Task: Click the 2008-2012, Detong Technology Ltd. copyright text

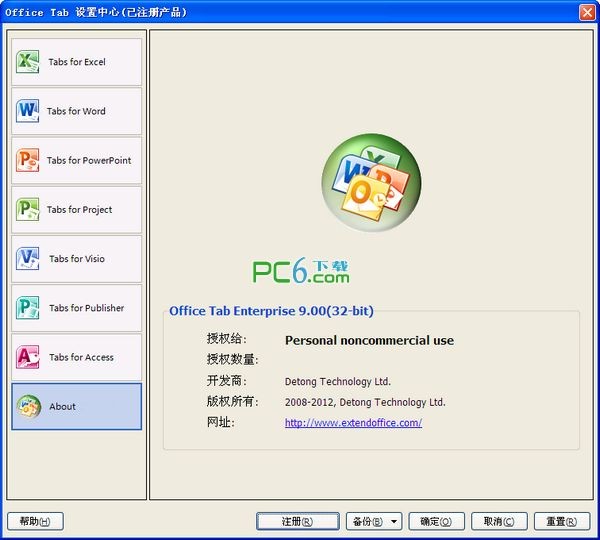Action: pyautogui.click(x=365, y=402)
